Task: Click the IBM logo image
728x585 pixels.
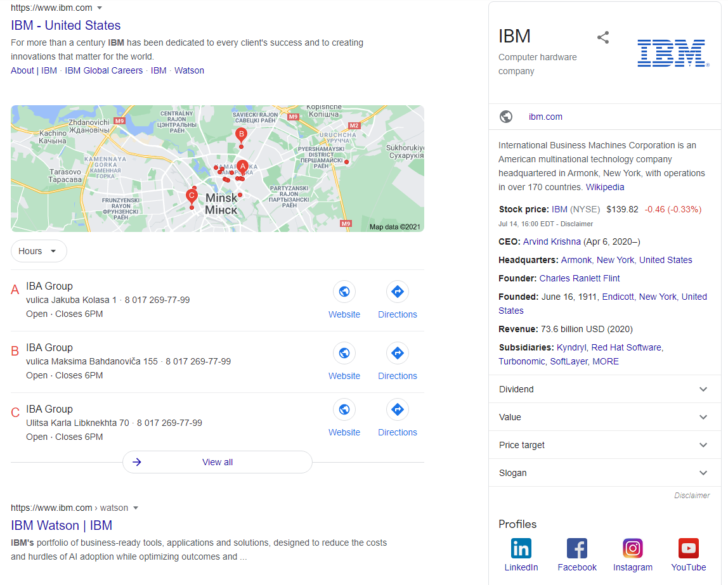Action: click(x=673, y=53)
